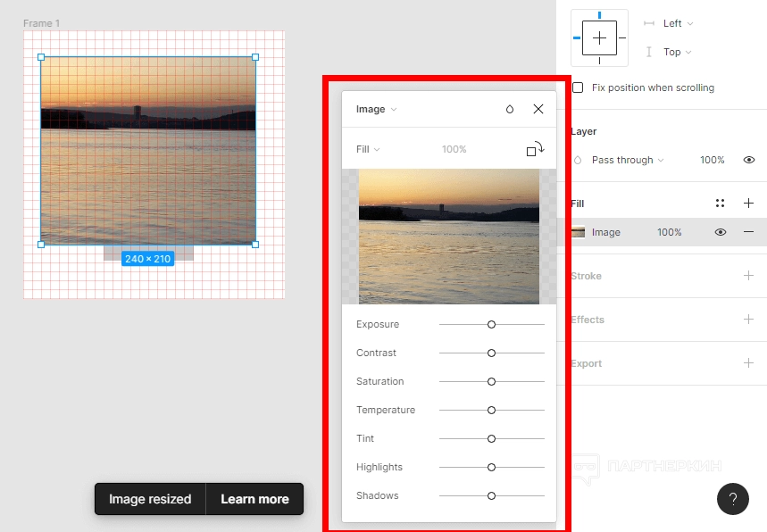This screenshot has height=532, width=767.
Task: Rotate the image with the rotate icon
Action: click(x=535, y=149)
